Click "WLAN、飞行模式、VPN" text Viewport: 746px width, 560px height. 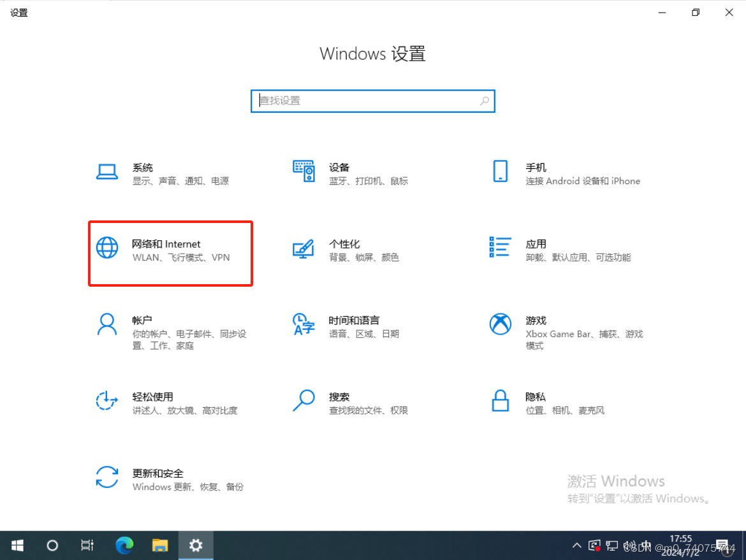click(x=181, y=257)
